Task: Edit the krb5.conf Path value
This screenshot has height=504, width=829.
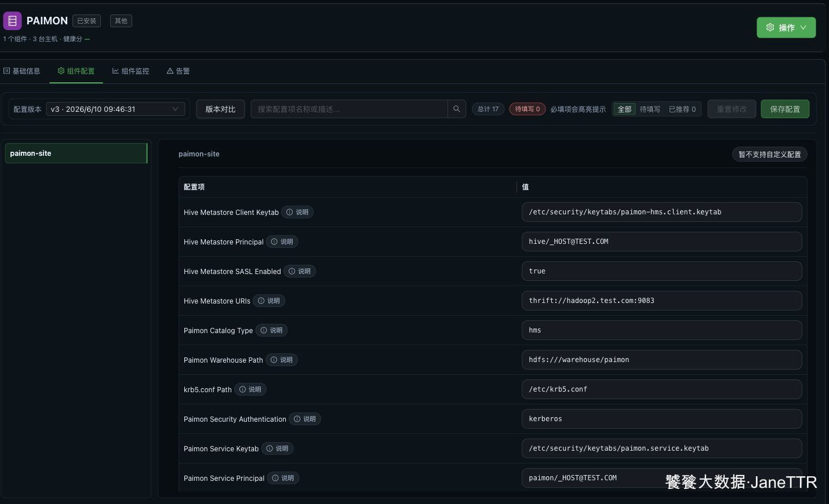Action: [661, 389]
